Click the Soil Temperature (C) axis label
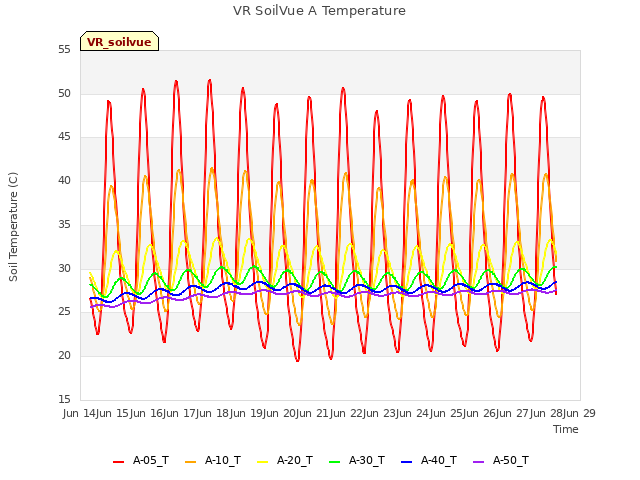The height and width of the screenshot is (480, 640). [x=13, y=227]
